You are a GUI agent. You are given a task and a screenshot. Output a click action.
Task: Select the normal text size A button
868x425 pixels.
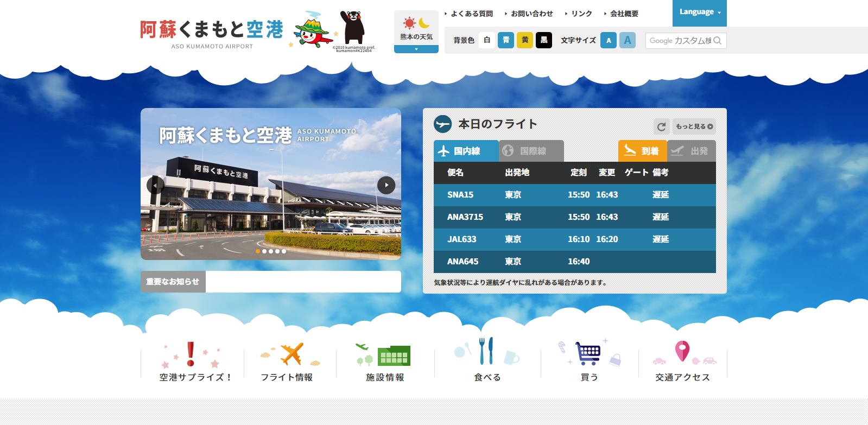(609, 40)
